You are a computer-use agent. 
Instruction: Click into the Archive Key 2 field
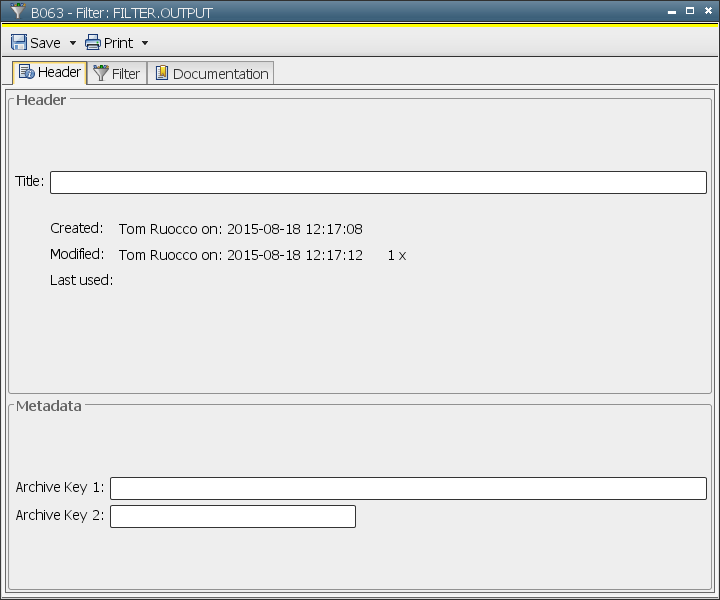[232, 516]
